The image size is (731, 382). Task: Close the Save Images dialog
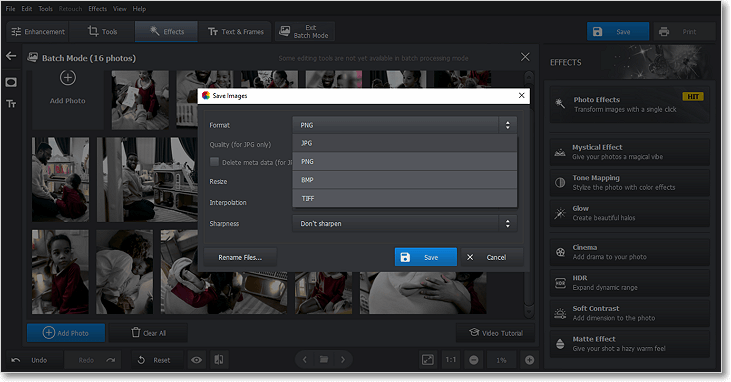click(521, 96)
